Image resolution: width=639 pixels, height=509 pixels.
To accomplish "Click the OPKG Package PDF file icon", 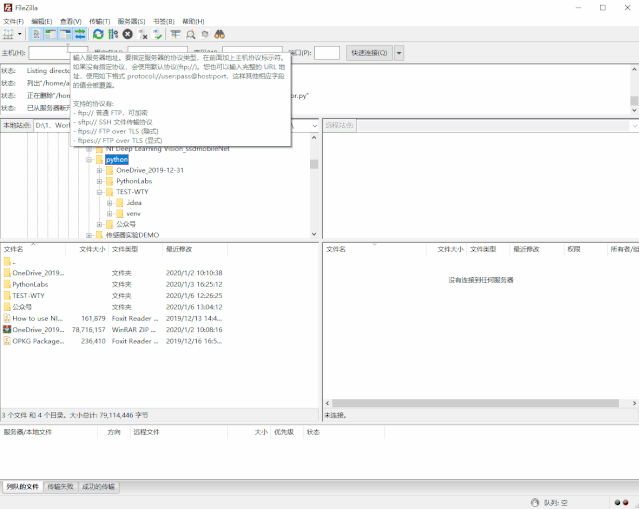I will pos(7,341).
